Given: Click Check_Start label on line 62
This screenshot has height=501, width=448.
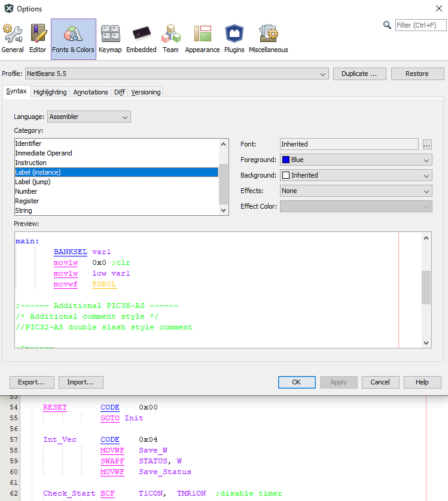Looking at the screenshot, I should pyautogui.click(x=69, y=493).
